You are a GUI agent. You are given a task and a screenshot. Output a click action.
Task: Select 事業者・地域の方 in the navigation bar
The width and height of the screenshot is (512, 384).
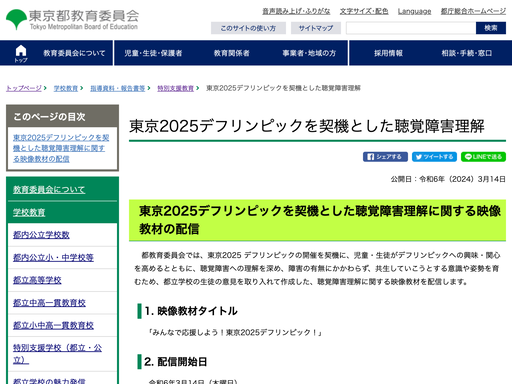tap(309, 53)
